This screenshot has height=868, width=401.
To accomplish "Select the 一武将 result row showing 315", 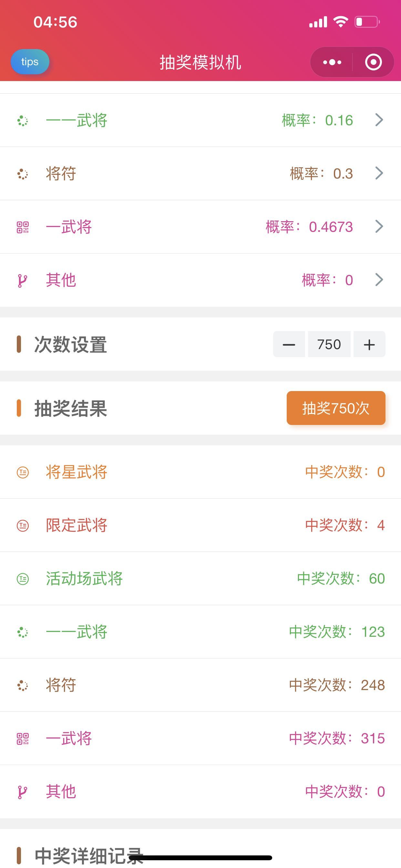I will point(200,738).
